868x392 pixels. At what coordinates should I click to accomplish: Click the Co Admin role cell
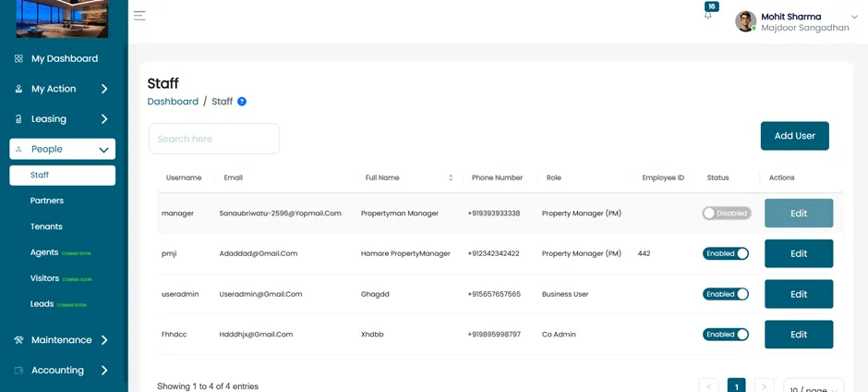[x=559, y=335]
